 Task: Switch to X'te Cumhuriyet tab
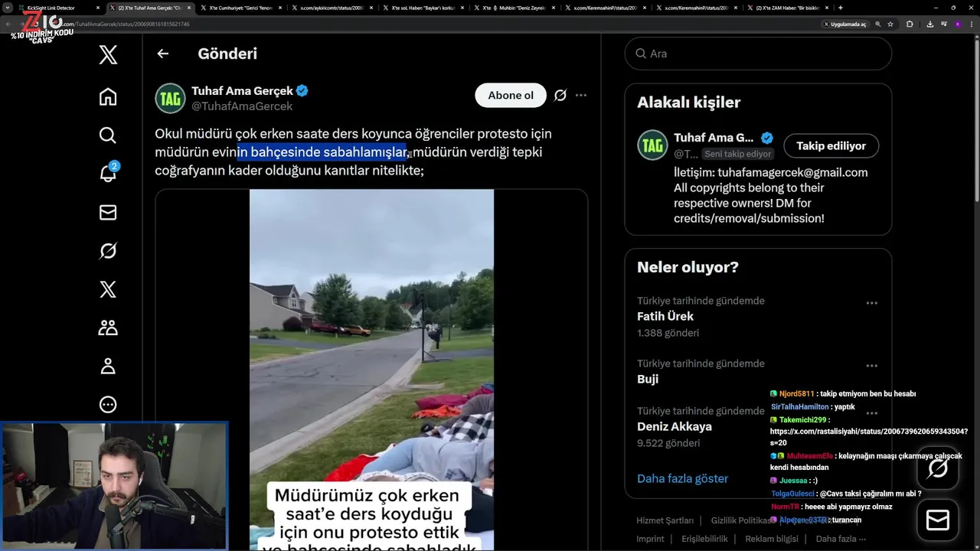pyautogui.click(x=241, y=8)
